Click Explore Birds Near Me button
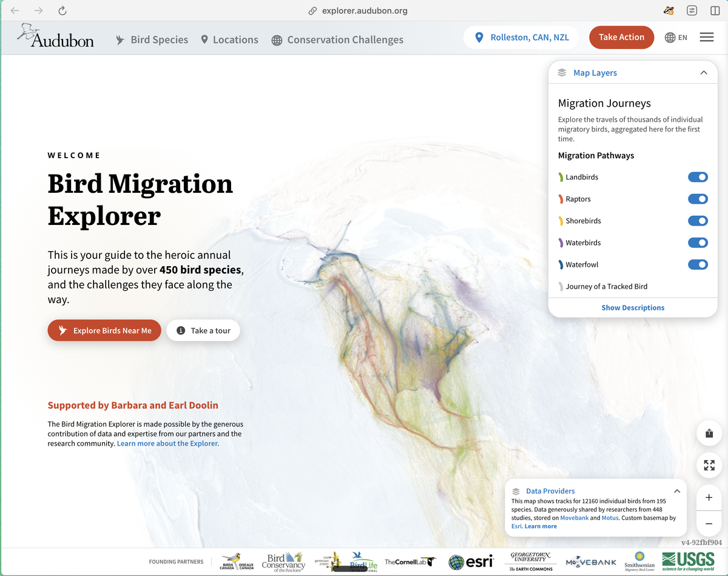The image size is (728, 576). [x=104, y=330]
